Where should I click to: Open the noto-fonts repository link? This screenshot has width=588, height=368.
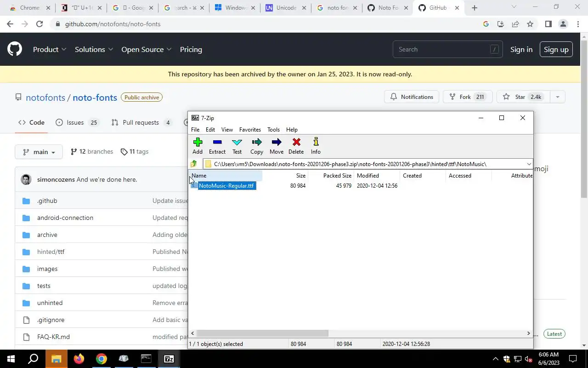click(95, 98)
